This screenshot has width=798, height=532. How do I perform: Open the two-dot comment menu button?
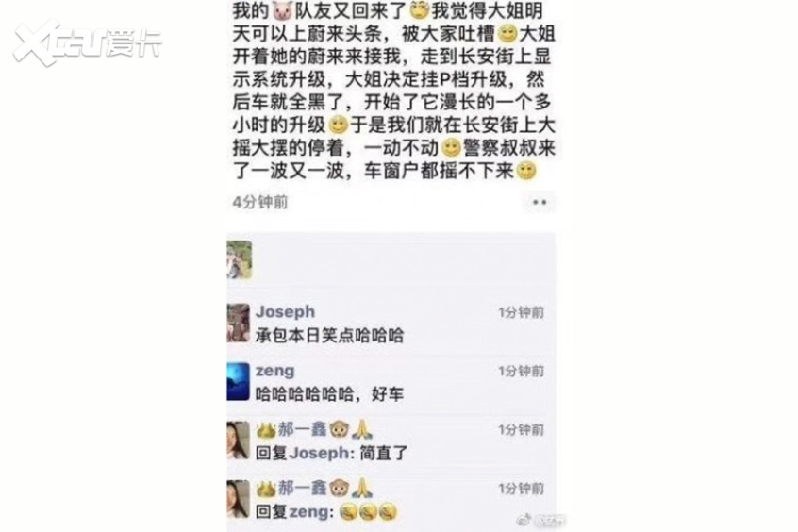[540, 203]
